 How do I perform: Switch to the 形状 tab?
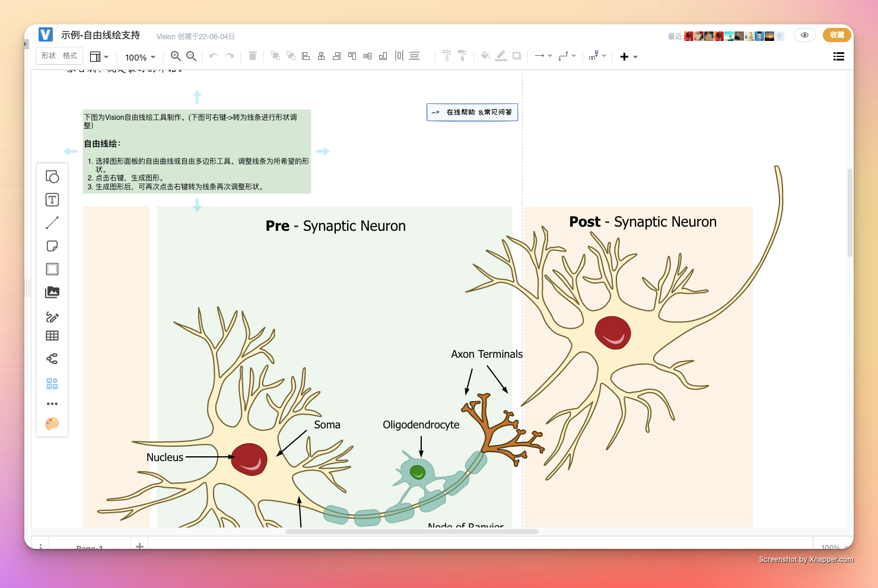coord(49,56)
